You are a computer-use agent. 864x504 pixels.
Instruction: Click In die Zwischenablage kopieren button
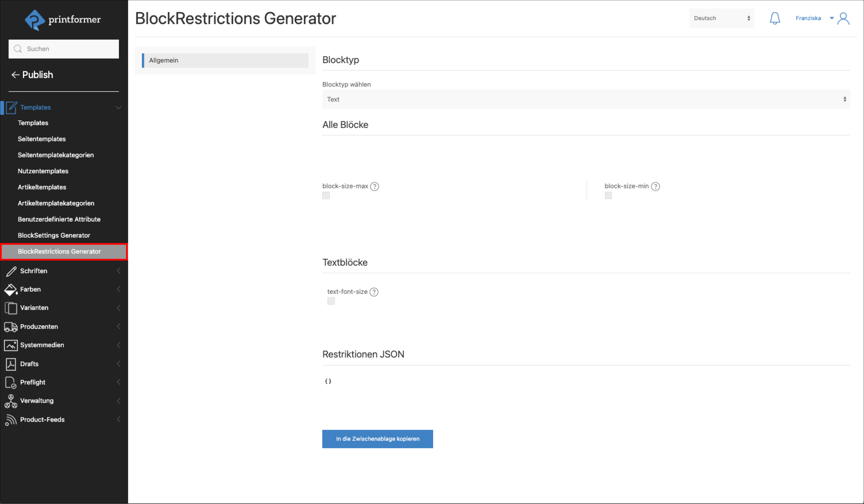(x=377, y=439)
